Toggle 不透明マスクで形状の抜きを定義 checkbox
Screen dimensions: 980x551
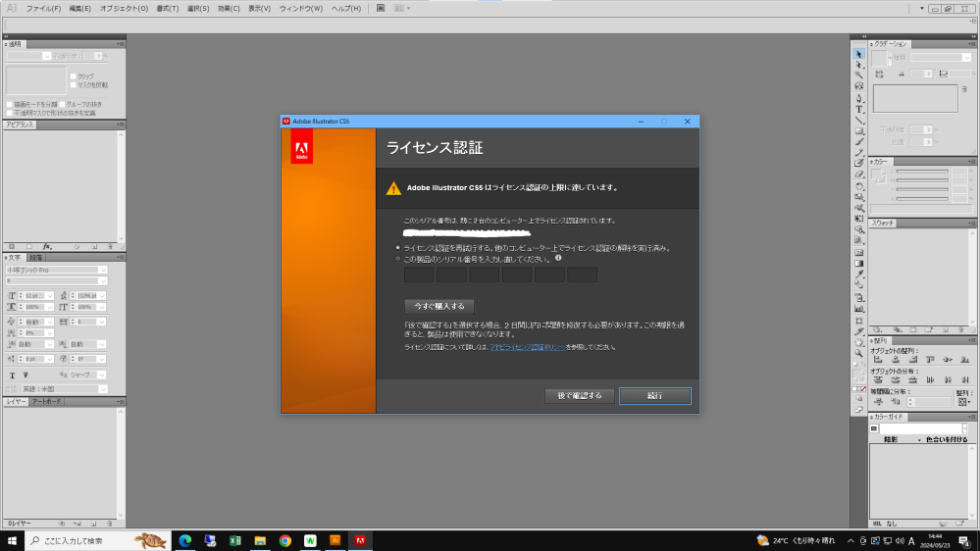[10, 113]
